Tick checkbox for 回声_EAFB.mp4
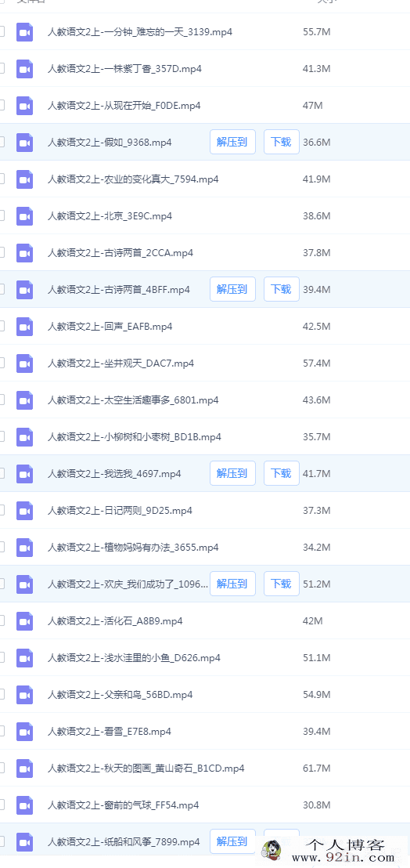 2,326
